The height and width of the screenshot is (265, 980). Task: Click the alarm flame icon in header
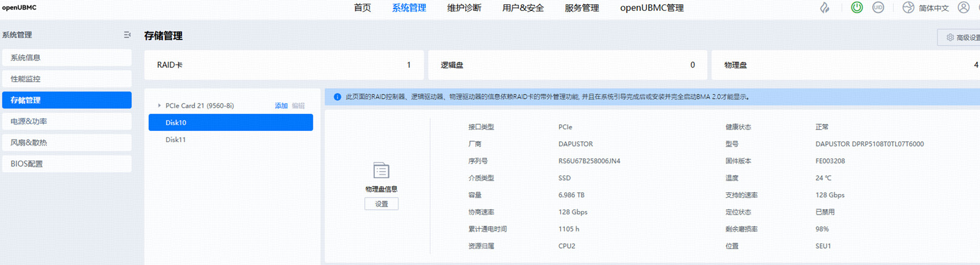(825, 8)
